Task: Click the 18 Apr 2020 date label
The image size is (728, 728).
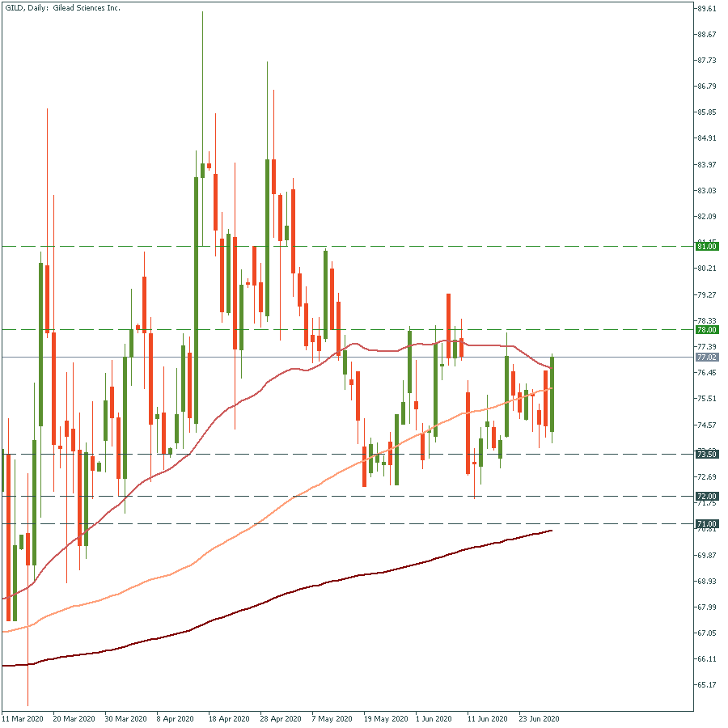Action: pos(230,718)
